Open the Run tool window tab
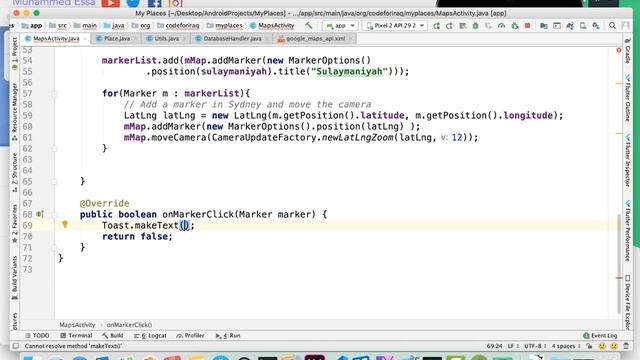 click(x=228, y=336)
